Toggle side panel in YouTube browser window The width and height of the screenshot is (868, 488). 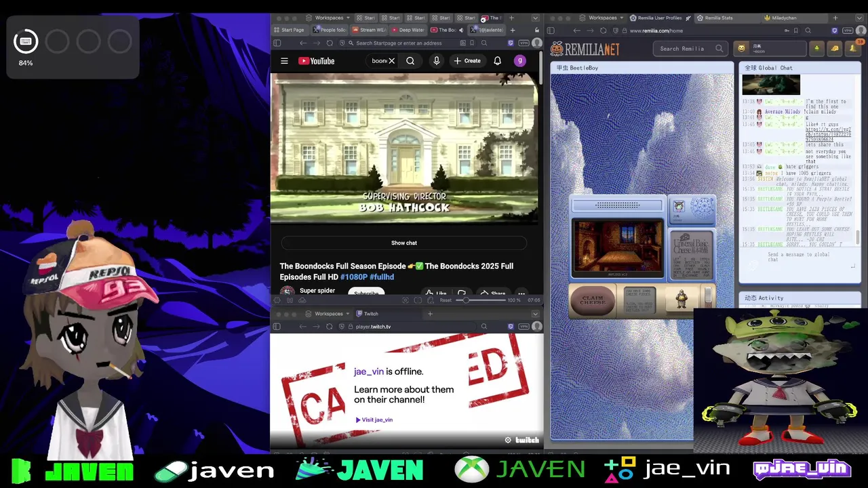pos(277,43)
